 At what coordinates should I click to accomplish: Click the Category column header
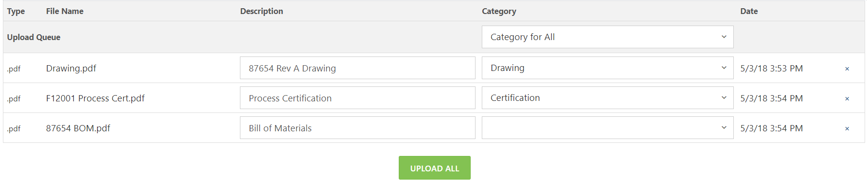click(x=499, y=11)
